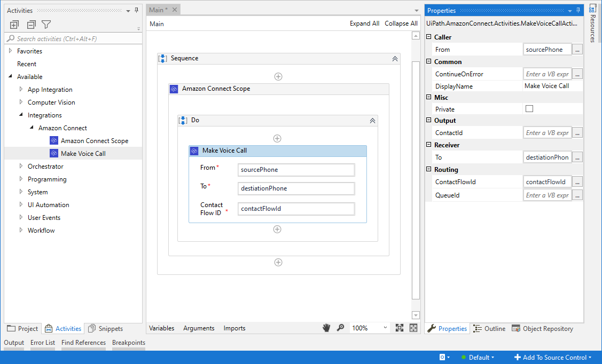Expand the UI Automation node

[21, 204]
